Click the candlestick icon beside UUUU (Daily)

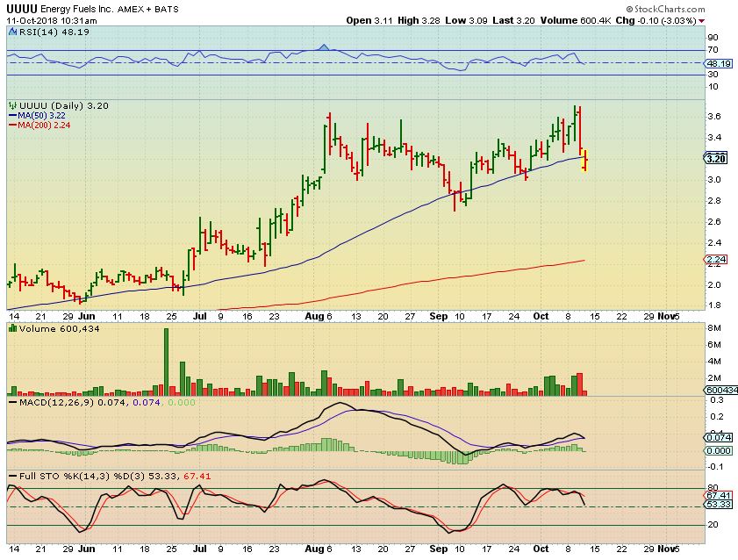pos(13,106)
